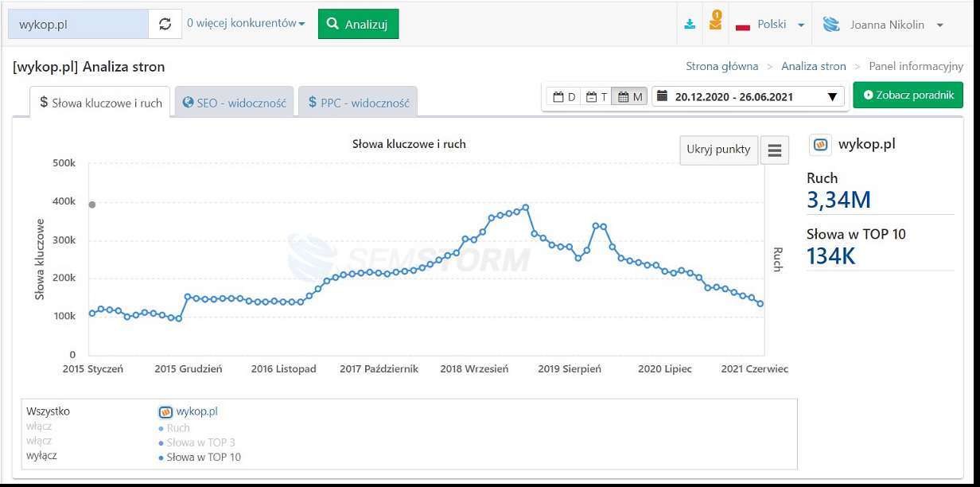
Task: Click the refresh icon beside the domain field
Action: click(x=165, y=24)
